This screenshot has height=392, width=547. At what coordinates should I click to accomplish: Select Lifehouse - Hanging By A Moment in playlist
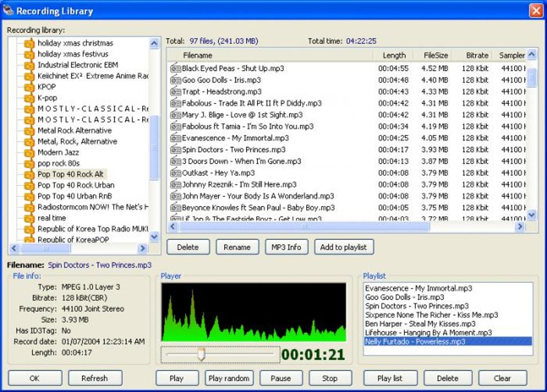428,332
